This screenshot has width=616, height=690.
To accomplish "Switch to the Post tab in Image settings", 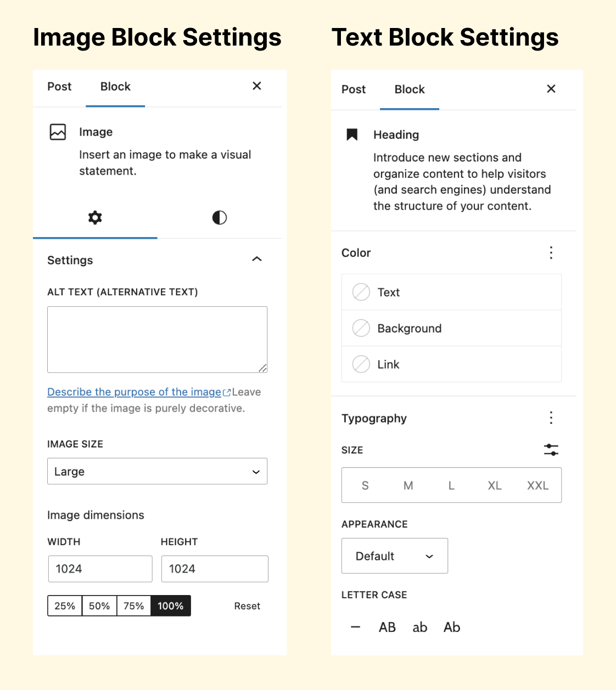I will (x=59, y=86).
